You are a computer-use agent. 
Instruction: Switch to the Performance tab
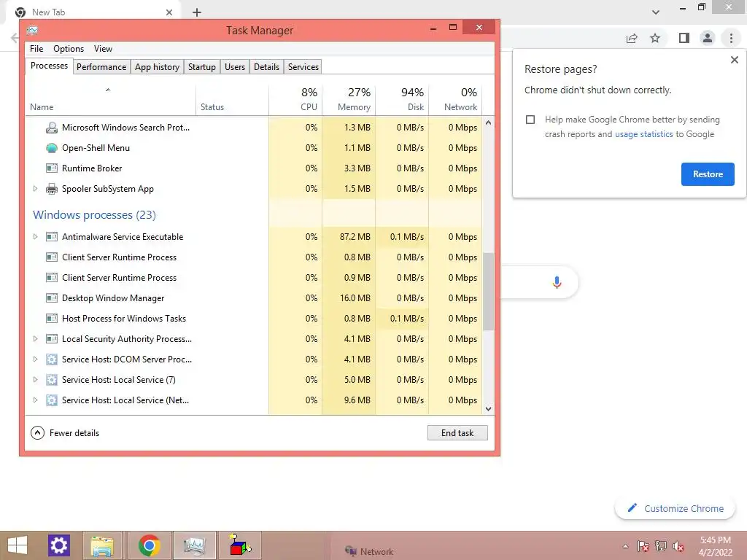[x=101, y=67]
